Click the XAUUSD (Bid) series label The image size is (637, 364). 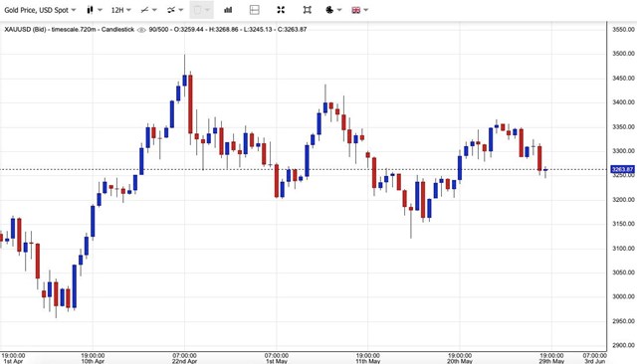tap(25, 30)
